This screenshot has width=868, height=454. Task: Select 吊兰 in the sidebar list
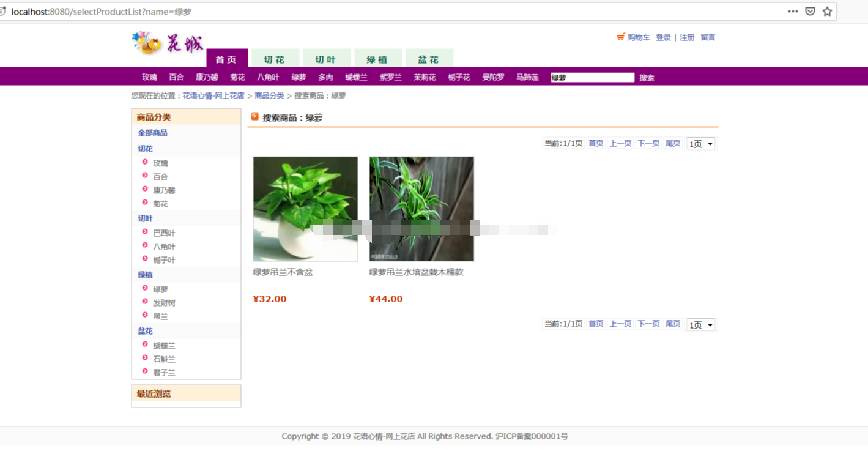point(160,316)
